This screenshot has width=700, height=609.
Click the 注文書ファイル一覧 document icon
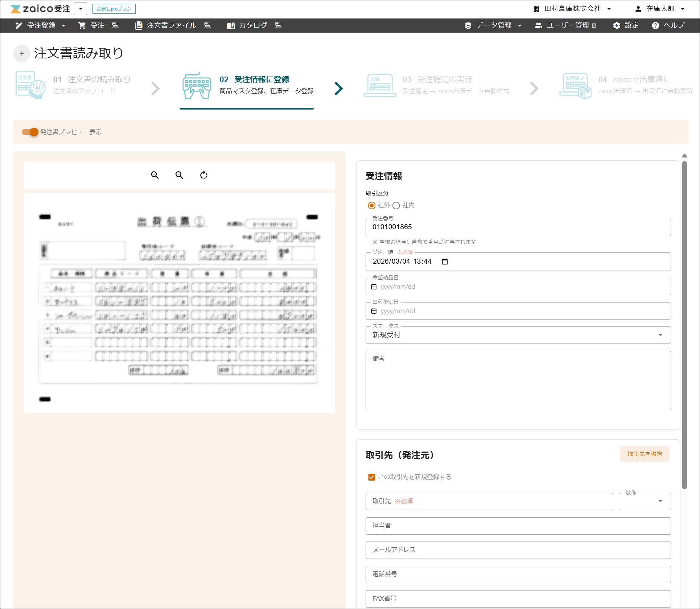click(x=139, y=25)
